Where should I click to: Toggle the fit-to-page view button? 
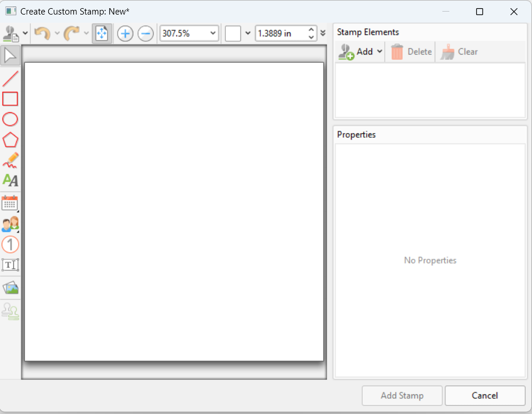[x=101, y=34]
